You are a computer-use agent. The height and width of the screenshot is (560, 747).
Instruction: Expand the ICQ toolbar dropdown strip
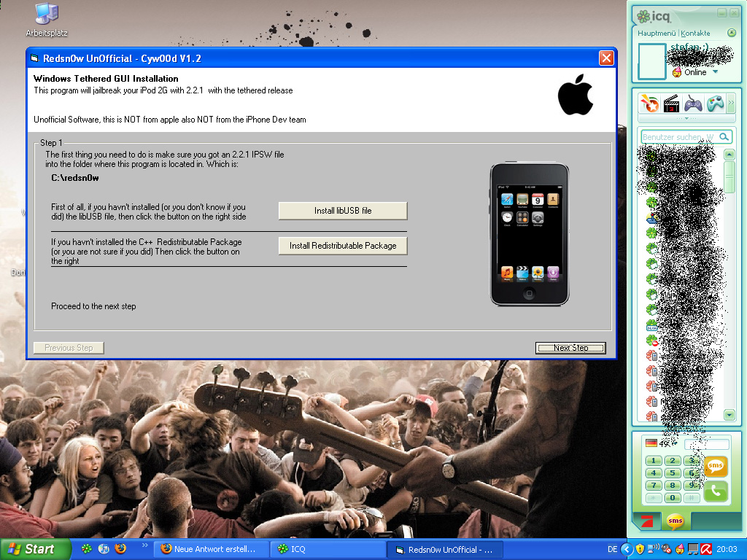686,117
